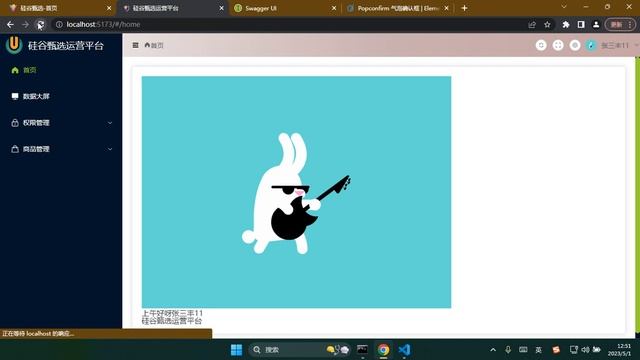Click the 硅谷甄选运营平台 logo icon

point(14,45)
